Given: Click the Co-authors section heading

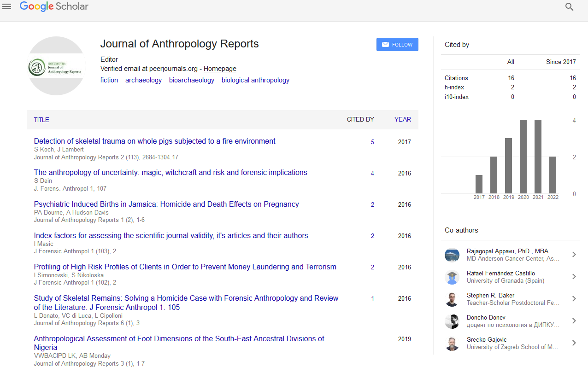Looking at the screenshot, I should pyautogui.click(x=461, y=230).
